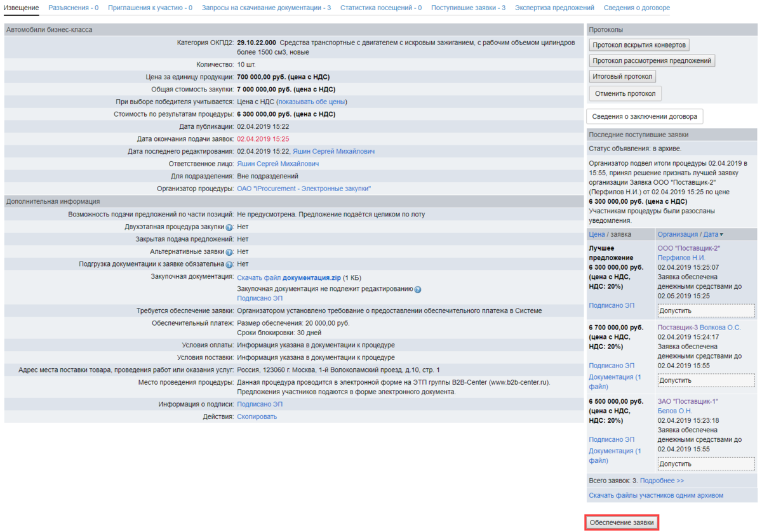This screenshot has width=762, height=532.
Task: Click the "показывать обе цены" link
Action: click(x=312, y=102)
